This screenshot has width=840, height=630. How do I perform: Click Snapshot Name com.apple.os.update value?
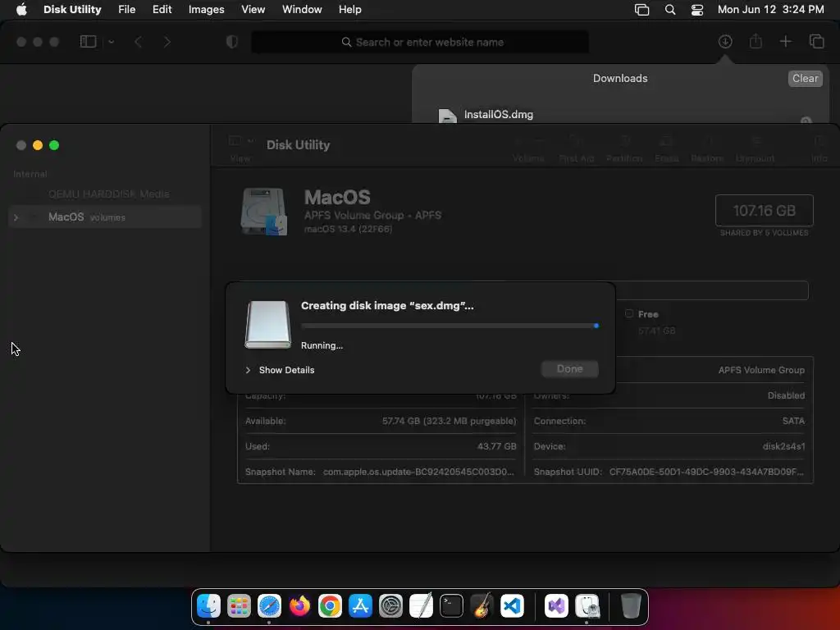[418, 472]
